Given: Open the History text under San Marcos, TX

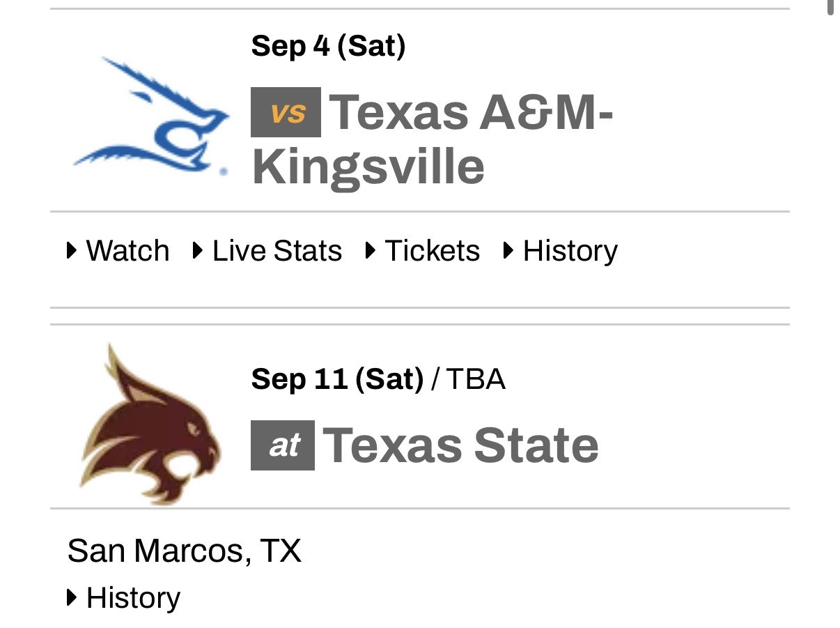Looking at the screenshot, I should pos(133,598).
